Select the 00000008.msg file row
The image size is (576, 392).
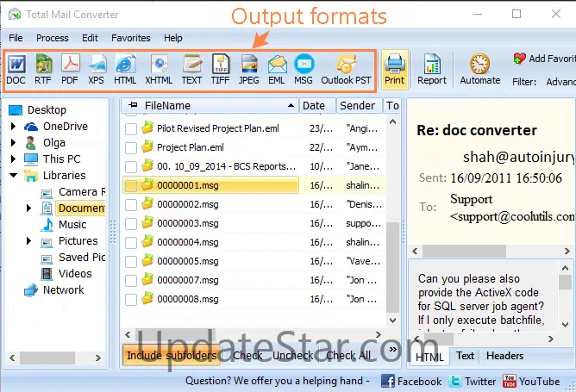(x=254, y=299)
